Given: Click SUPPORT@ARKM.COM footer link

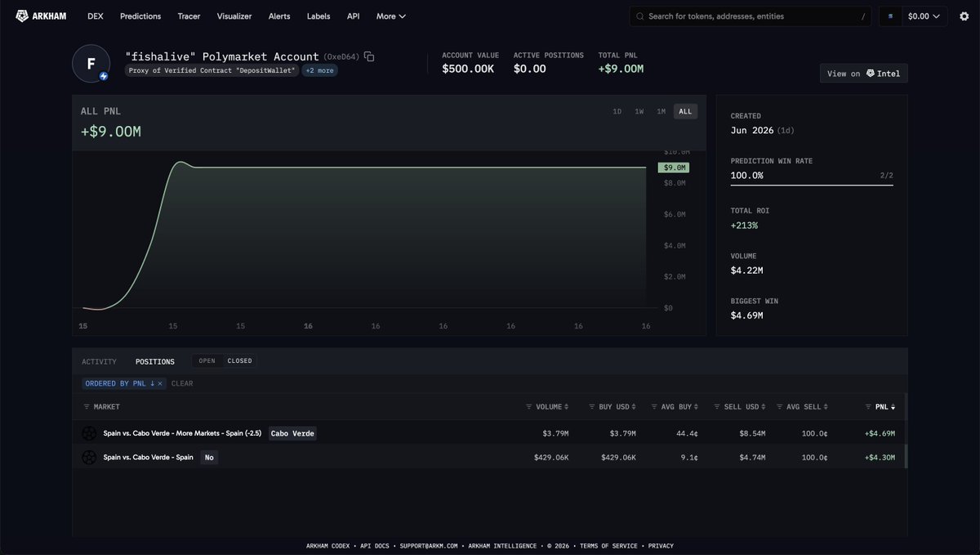Looking at the screenshot, I should click(x=429, y=546).
